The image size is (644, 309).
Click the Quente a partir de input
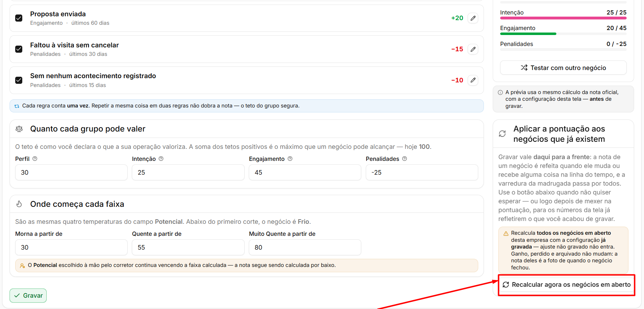[x=188, y=247]
